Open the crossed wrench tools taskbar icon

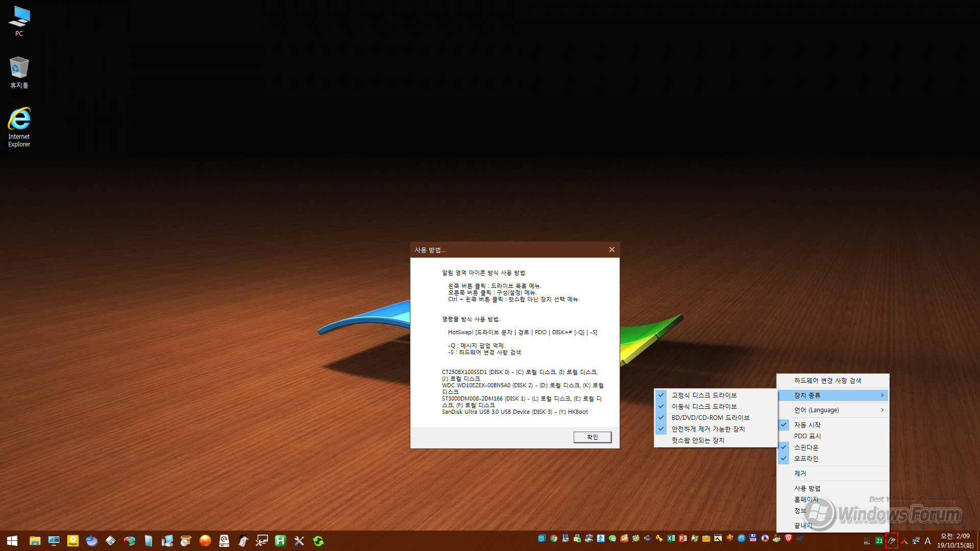coord(299,541)
